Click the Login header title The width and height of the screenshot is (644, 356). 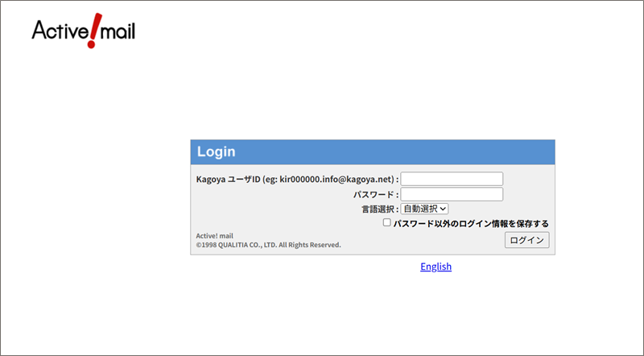(x=216, y=151)
